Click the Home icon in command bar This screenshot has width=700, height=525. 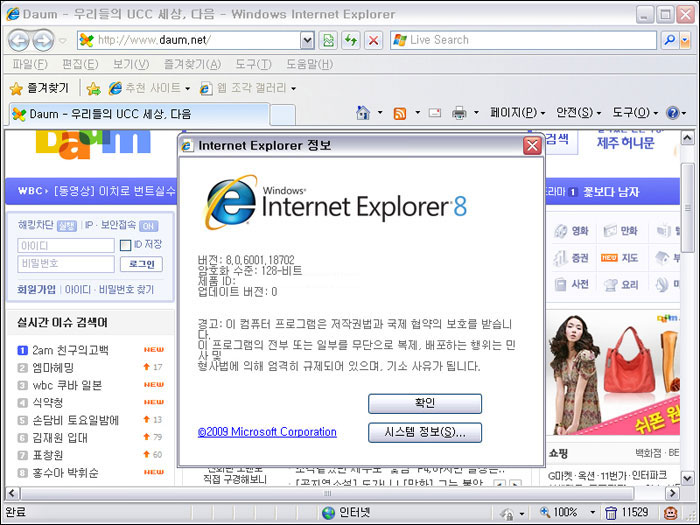[363, 112]
